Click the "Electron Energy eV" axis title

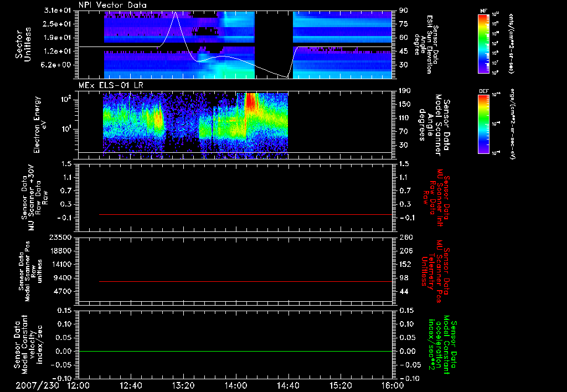[41, 125]
